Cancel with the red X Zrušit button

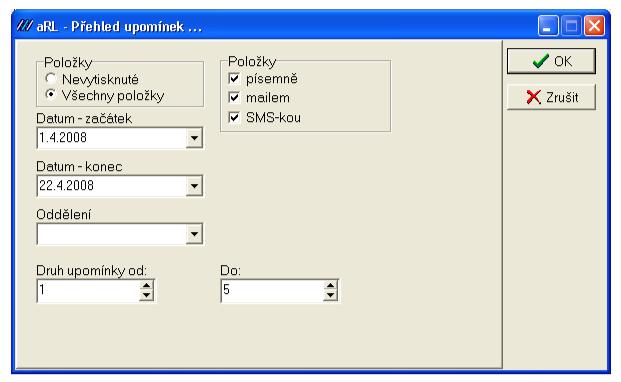coord(551,97)
